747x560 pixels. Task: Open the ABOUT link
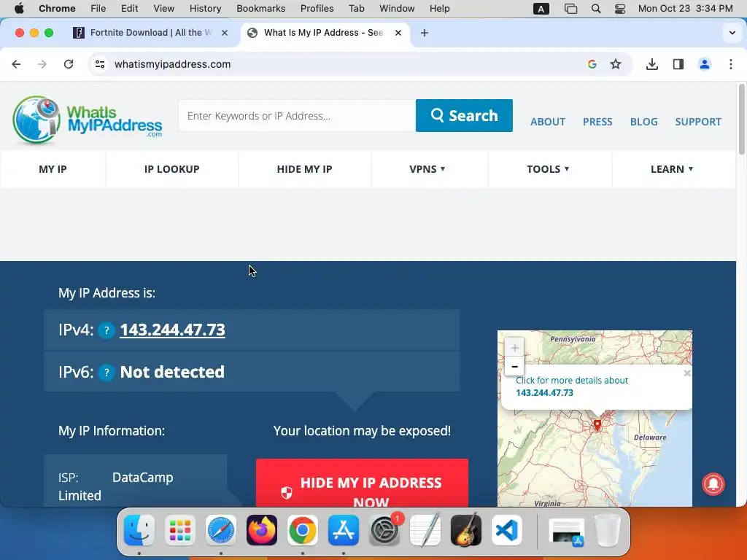pos(548,122)
